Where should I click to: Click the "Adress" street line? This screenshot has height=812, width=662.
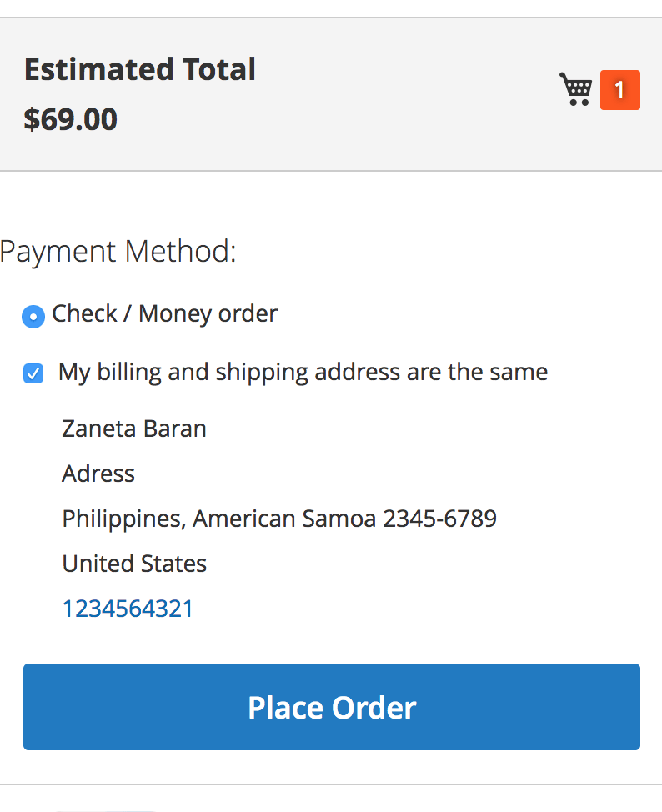[x=98, y=474]
